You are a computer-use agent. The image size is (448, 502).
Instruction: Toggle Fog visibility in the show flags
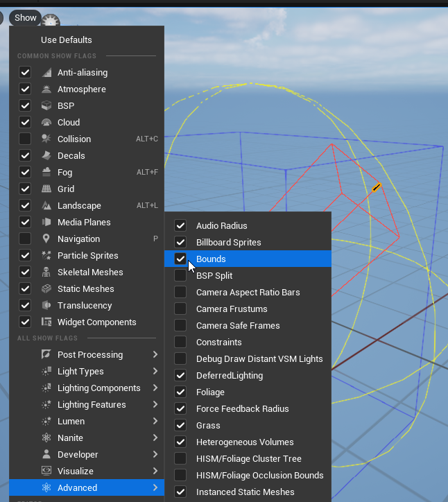click(x=25, y=173)
